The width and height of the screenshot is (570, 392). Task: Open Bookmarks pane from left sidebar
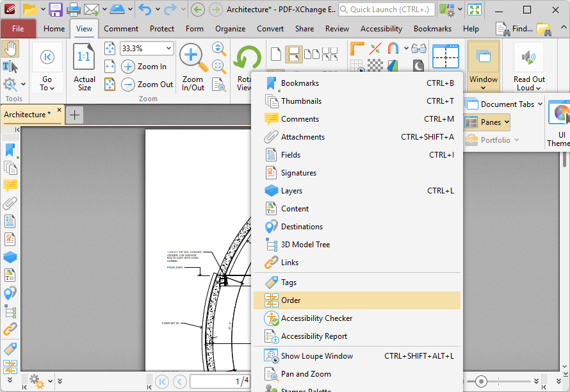tap(10, 150)
